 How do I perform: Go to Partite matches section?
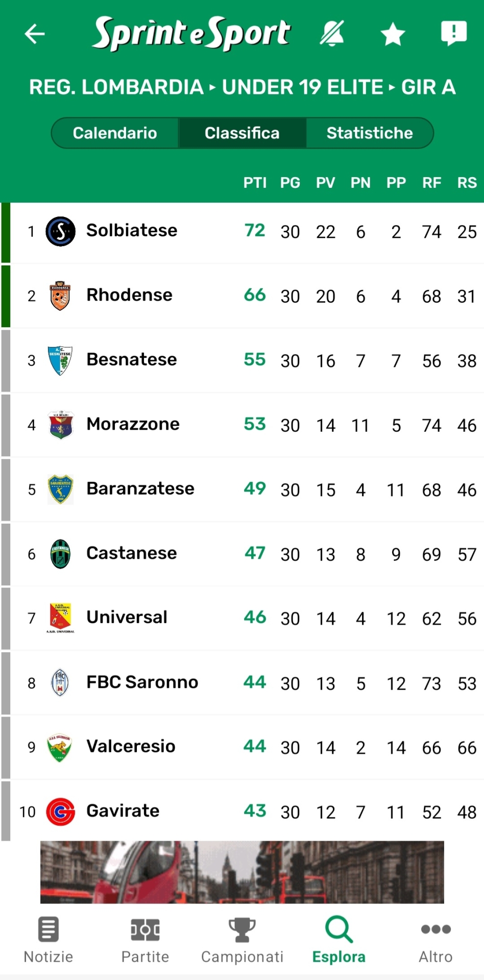point(145,940)
